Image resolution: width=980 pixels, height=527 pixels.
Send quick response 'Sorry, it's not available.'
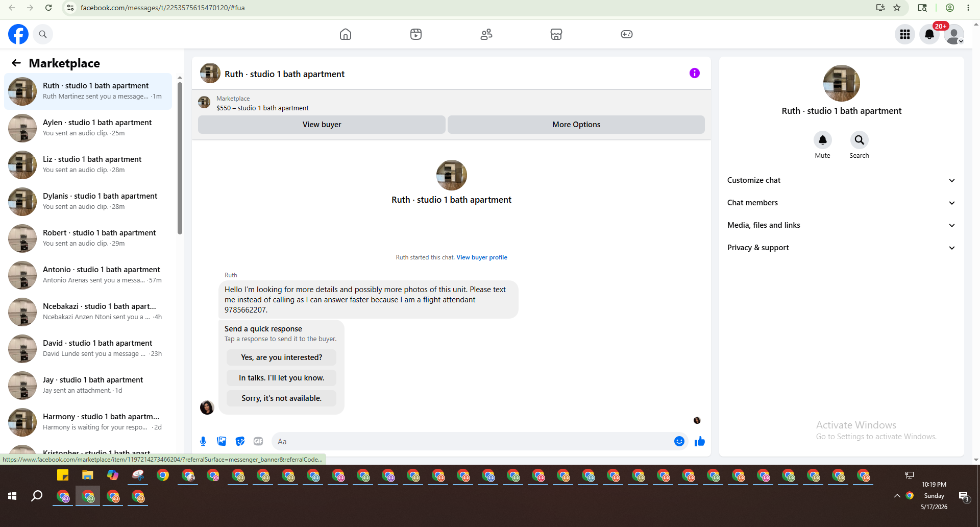(x=282, y=398)
